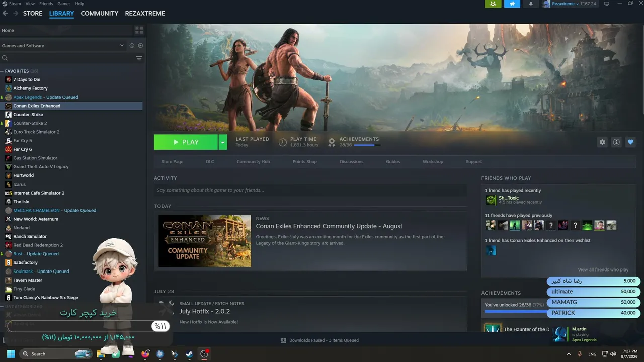The width and height of the screenshot is (644, 362).
Task: Open the Steam news megaphone icon
Action: click(512, 4)
